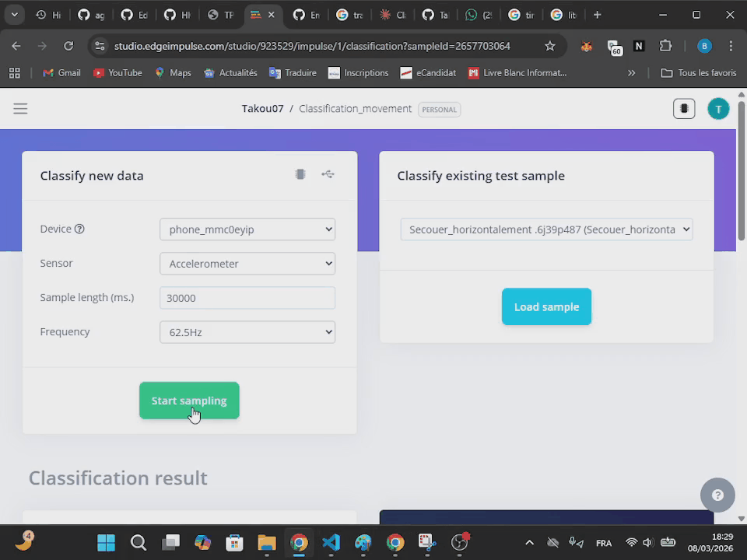Reload the page
The width and height of the screenshot is (747, 560).
click(68, 46)
